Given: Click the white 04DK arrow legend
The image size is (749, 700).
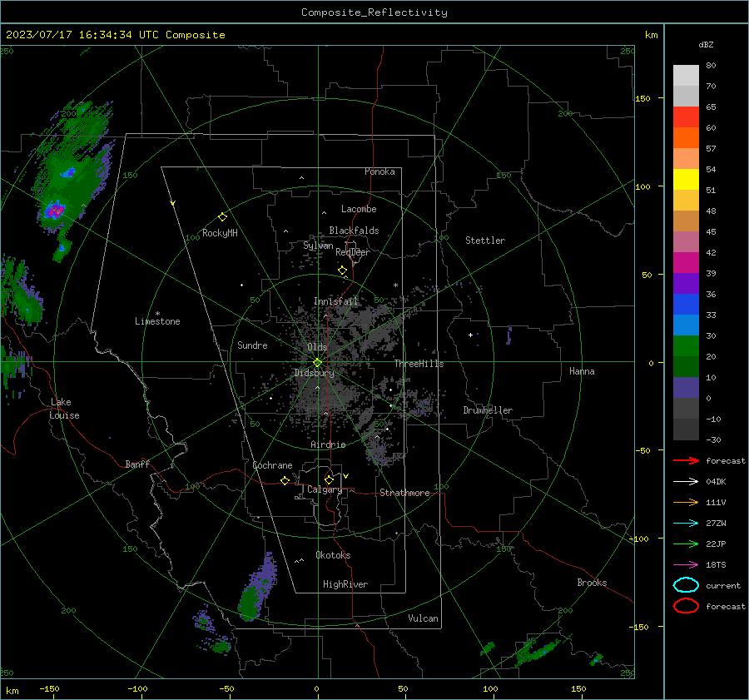Looking at the screenshot, I should coord(686,481).
